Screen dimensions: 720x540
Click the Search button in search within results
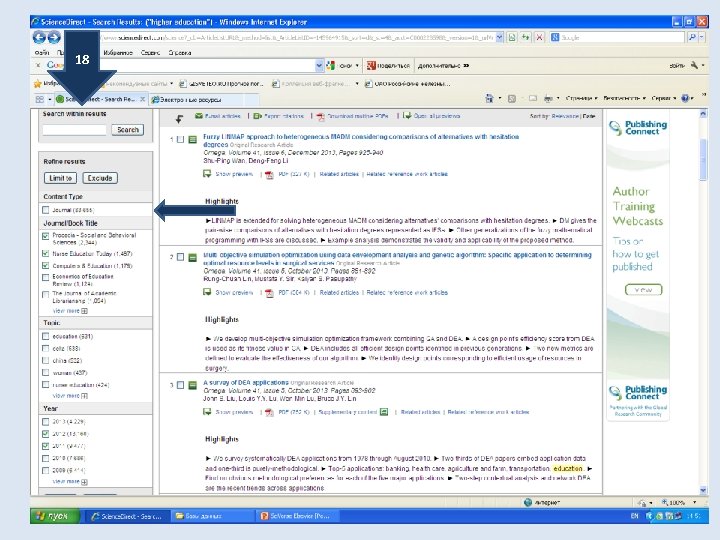(x=128, y=130)
